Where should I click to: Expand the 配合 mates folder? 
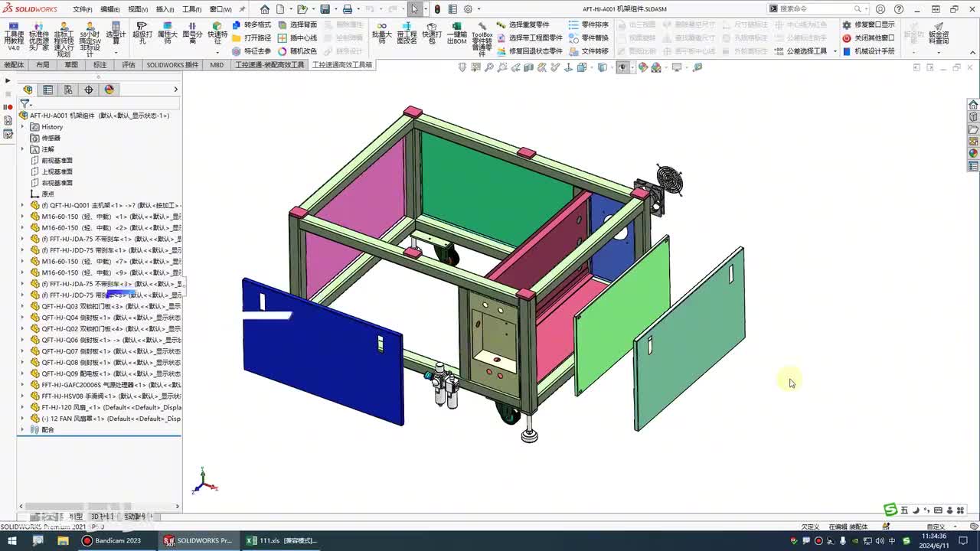[22, 429]
